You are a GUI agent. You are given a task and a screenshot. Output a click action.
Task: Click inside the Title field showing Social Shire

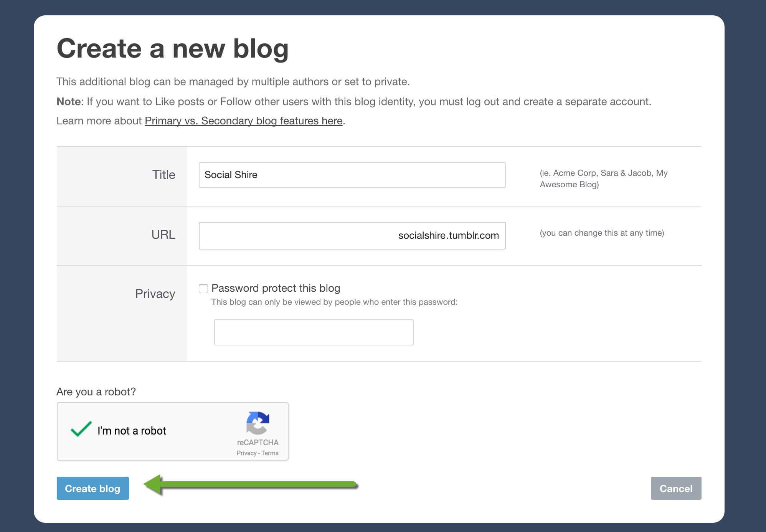point(352,175)
